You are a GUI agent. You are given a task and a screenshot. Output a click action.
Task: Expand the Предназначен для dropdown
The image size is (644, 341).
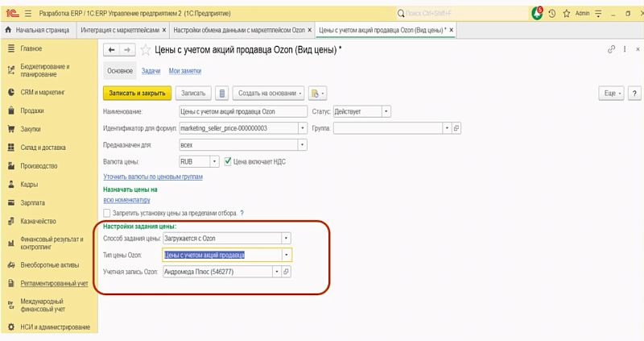(x=303, y=145)
